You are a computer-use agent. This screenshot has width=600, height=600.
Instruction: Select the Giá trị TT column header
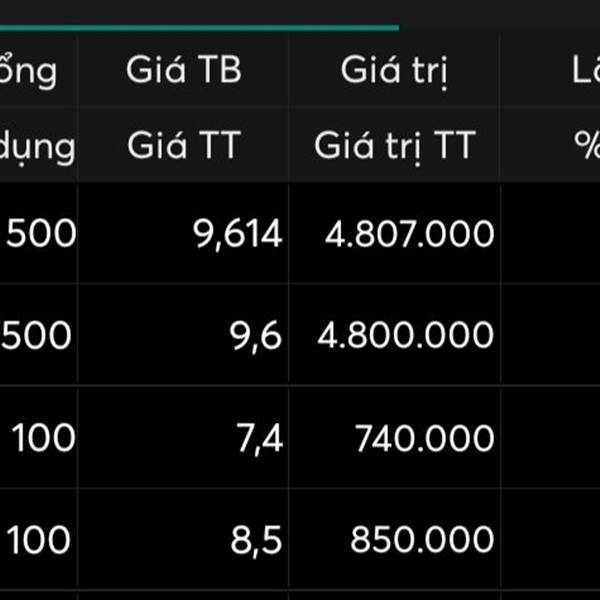394,146
